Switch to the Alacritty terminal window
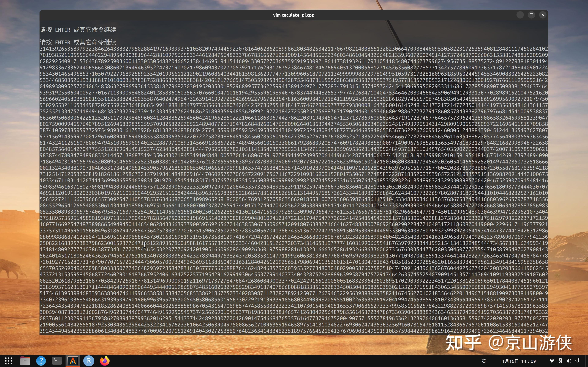 pos(73,361)
